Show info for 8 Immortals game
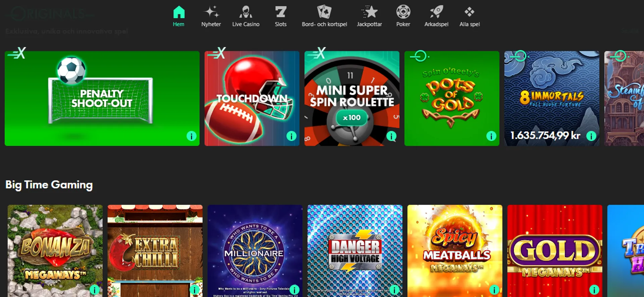Image resolution: width=644 pixels, height=297 pixels. (591, 136)
